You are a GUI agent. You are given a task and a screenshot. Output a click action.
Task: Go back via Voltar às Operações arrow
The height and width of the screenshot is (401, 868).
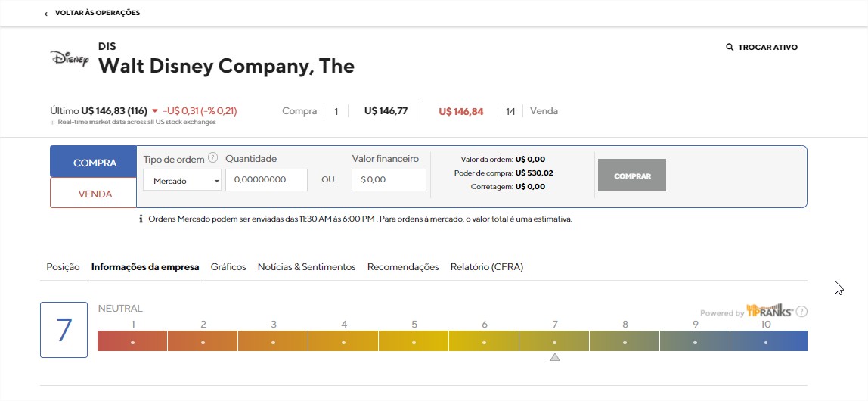pyautogui.click(x=46, y=14)
